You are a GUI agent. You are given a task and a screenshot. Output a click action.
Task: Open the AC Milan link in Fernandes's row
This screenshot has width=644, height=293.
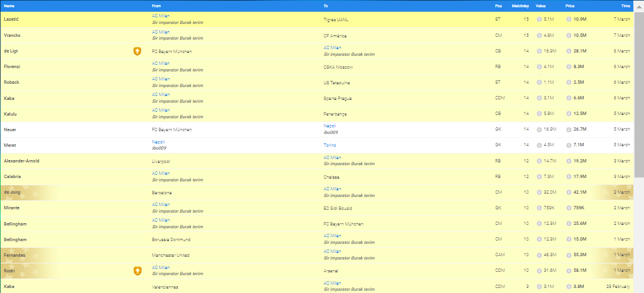[332, 251]
